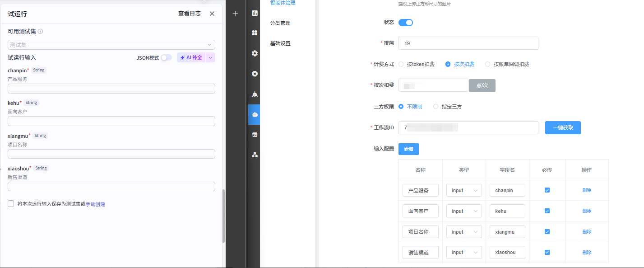This screenshot has height=268, width=644.
Task: Click the gear settings icon in sidebar
Action: [x=255, y=53]
